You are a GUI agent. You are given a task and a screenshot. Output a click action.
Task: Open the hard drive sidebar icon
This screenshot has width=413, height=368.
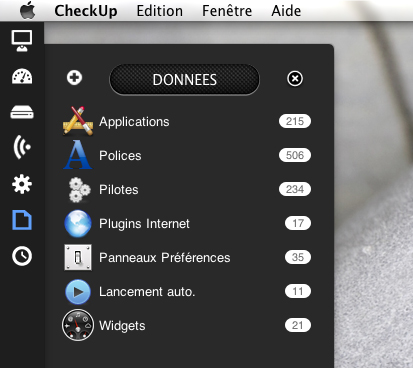pos(22,112)
